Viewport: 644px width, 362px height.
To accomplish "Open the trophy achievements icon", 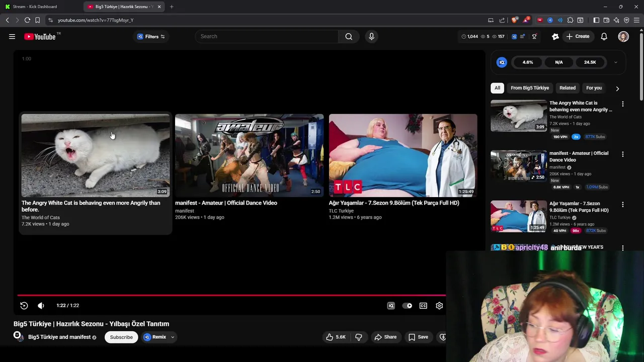I will pos(534,36).
